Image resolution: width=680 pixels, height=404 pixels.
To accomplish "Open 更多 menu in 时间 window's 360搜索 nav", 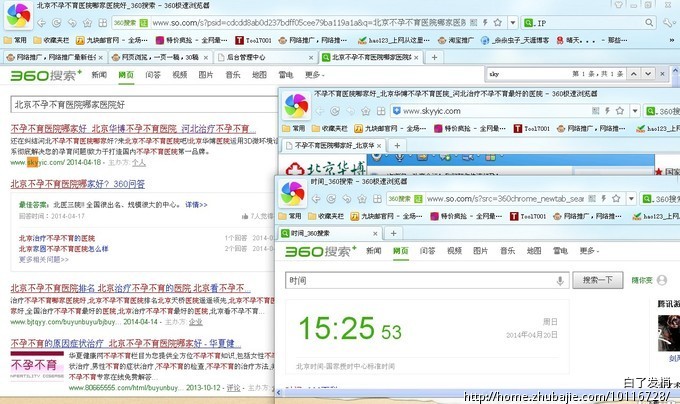I will (588, 251).
